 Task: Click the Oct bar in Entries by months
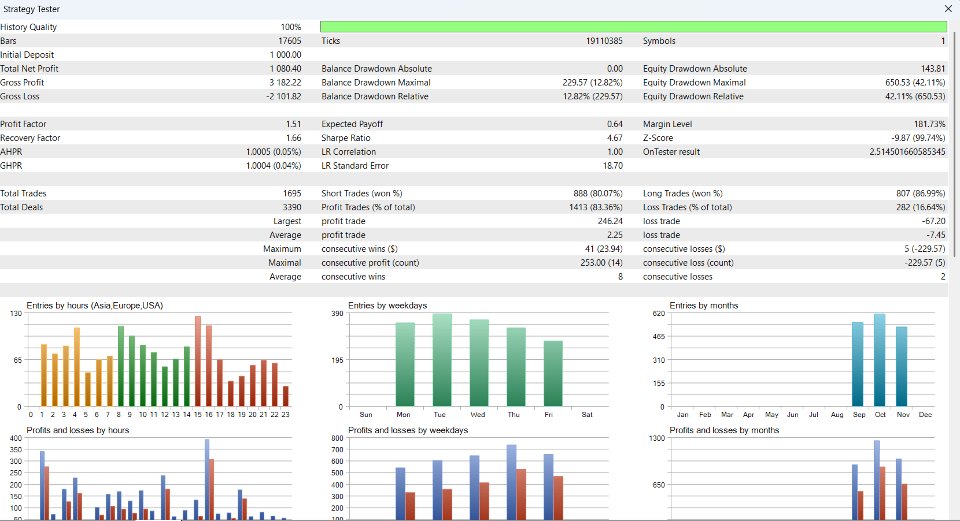pyautogui.click(x=880, y=361)
